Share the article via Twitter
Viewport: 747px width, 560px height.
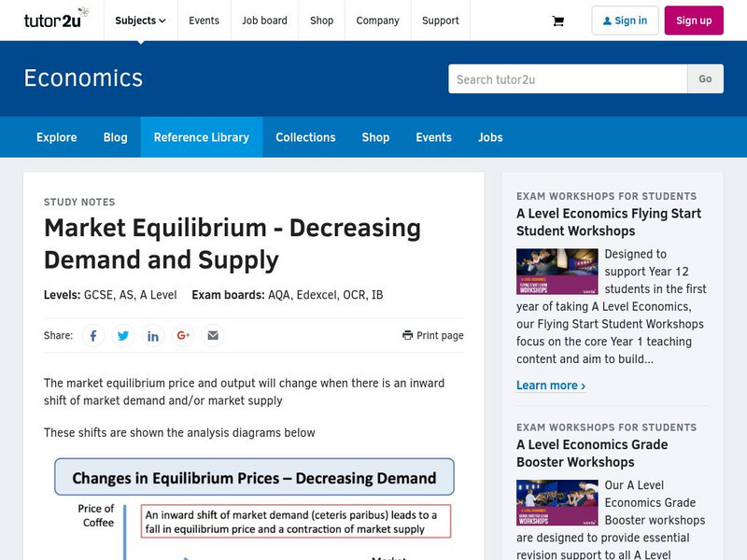(123, 335)
